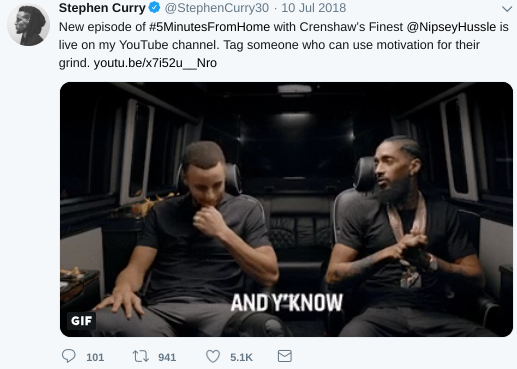
Task: Click the tweet body text to expand
Action: [284, 45]
